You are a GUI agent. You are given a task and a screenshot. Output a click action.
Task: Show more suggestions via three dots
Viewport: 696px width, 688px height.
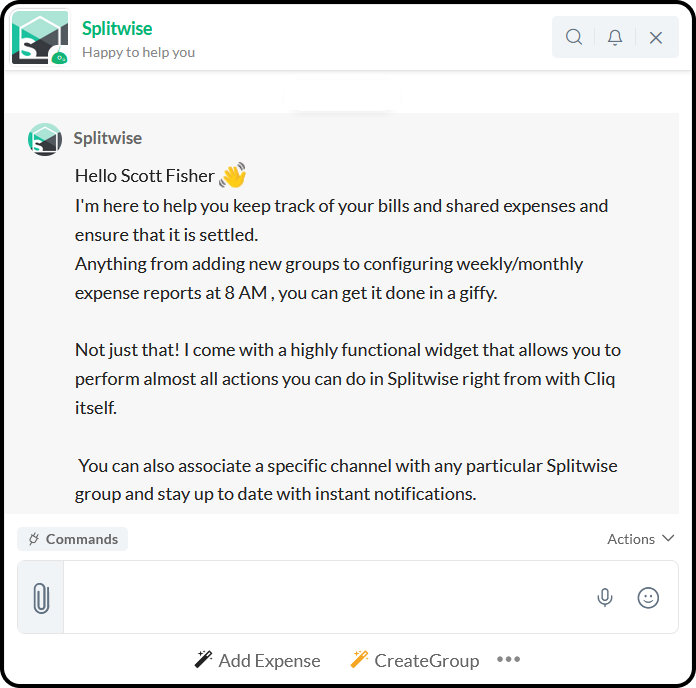coord(508,659)
